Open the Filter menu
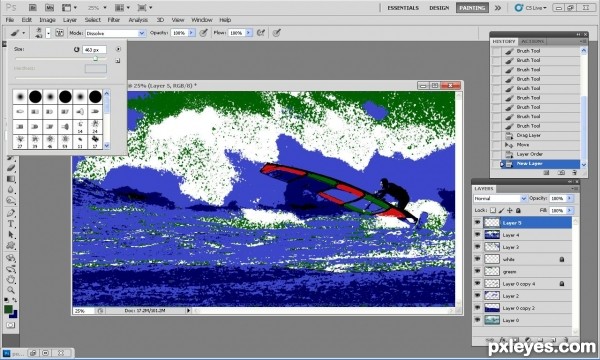The image size is (600, 360). pyautogui.click(x=114, y=20)
